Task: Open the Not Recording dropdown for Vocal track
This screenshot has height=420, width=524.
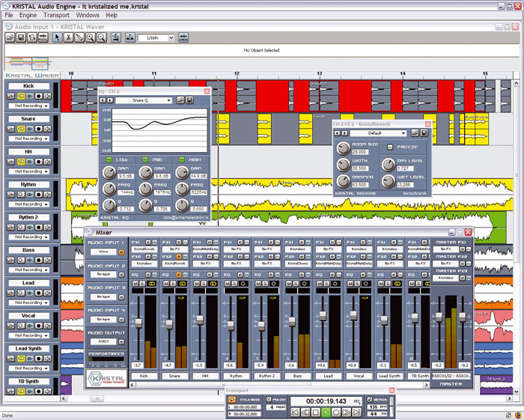Action: click(28, 335)
